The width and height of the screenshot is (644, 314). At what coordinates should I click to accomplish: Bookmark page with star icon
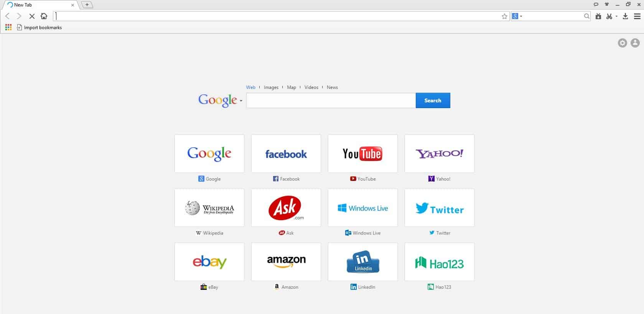[x=504, y=16]
